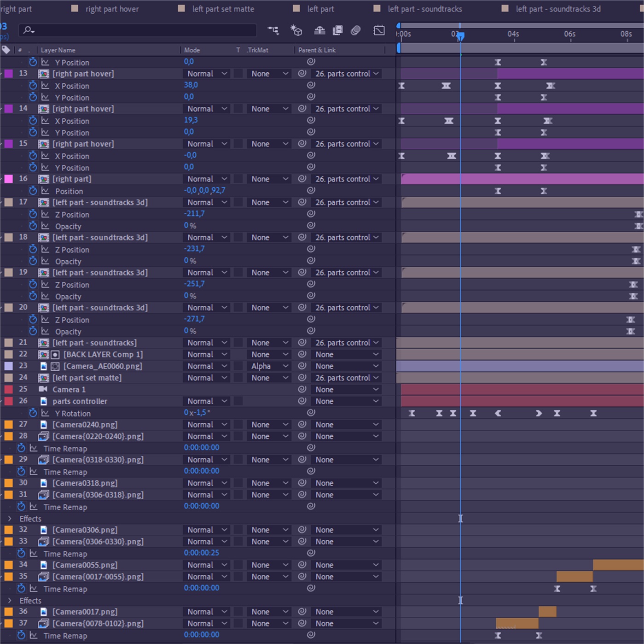Open blending Mode dropdown for layer 16
The width and height of the screenshot is (644, 644).
[x=207, y=179]
